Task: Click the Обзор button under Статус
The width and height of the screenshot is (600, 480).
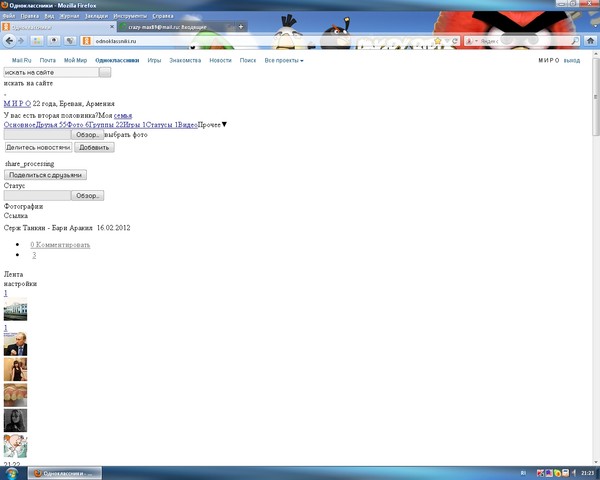Action: pyautogui.click(x=88, y=196)
